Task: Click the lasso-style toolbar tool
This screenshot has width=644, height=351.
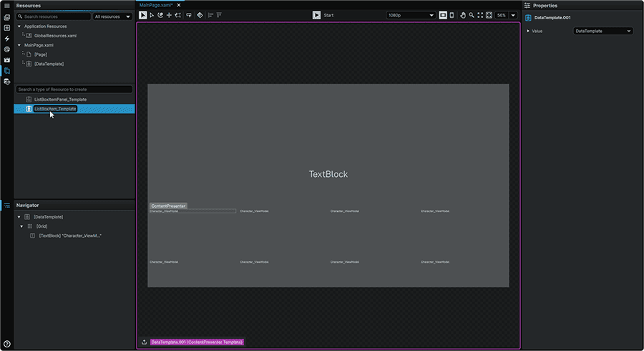Action: 188,15
